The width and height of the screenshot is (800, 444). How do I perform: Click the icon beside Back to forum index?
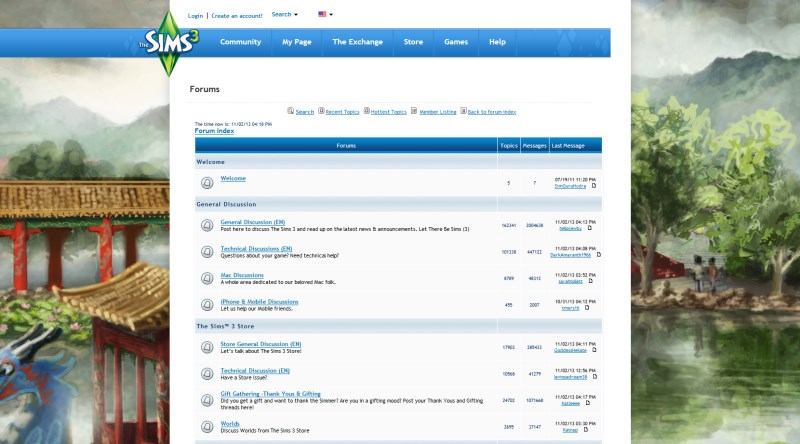pos(463,111)
